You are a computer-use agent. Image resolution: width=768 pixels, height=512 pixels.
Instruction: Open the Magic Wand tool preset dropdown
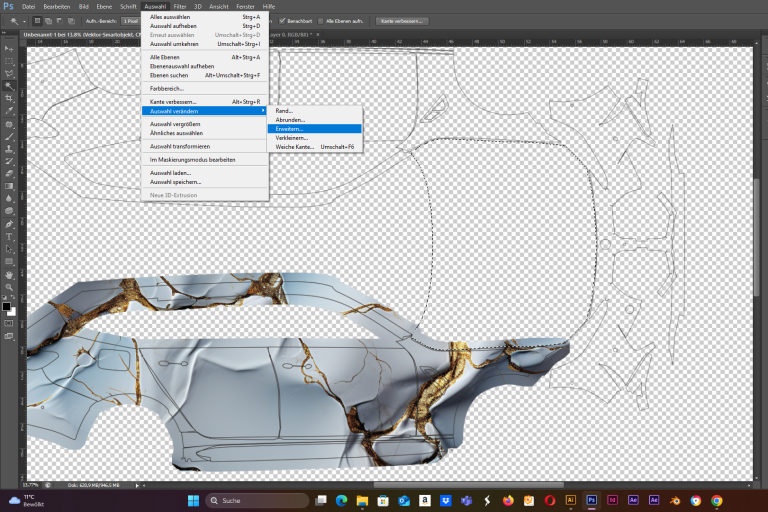[x=17, y=21]
